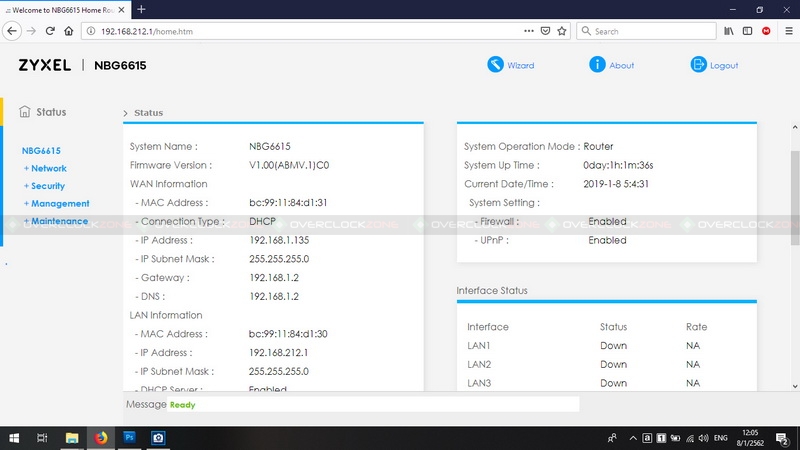Open the Firefox hamburger menu
The width and height of the screenshot is (800, 450).
point(789,31)
